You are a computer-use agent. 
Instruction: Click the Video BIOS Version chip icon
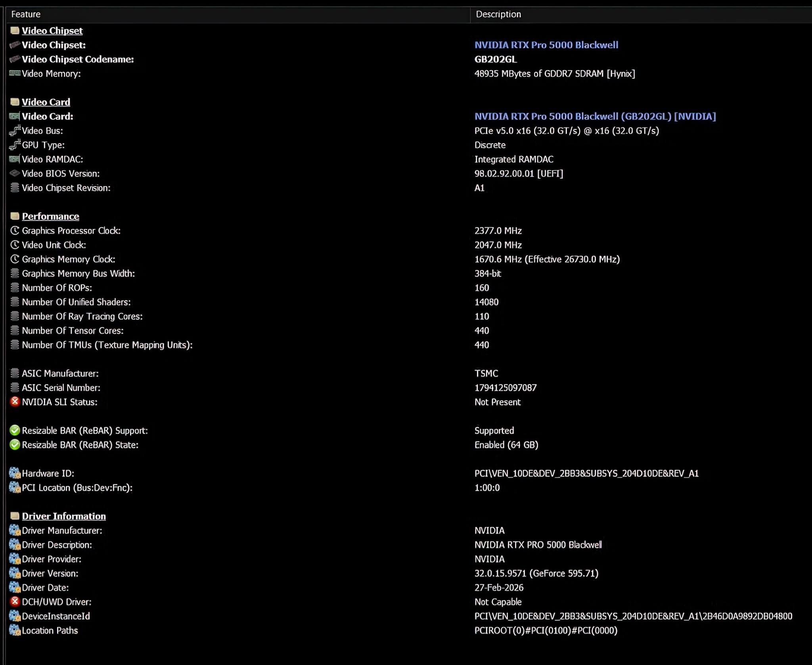click(x=15, y=173)
